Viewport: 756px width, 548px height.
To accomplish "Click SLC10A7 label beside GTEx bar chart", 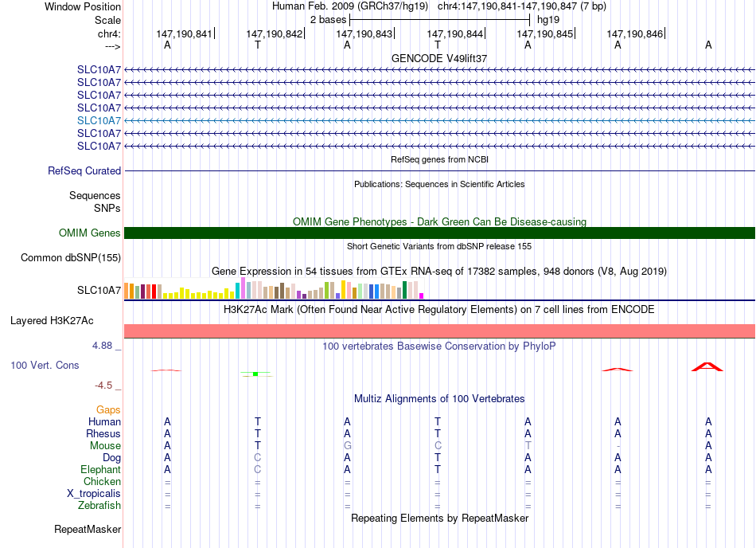I will [x=99, y=290].
